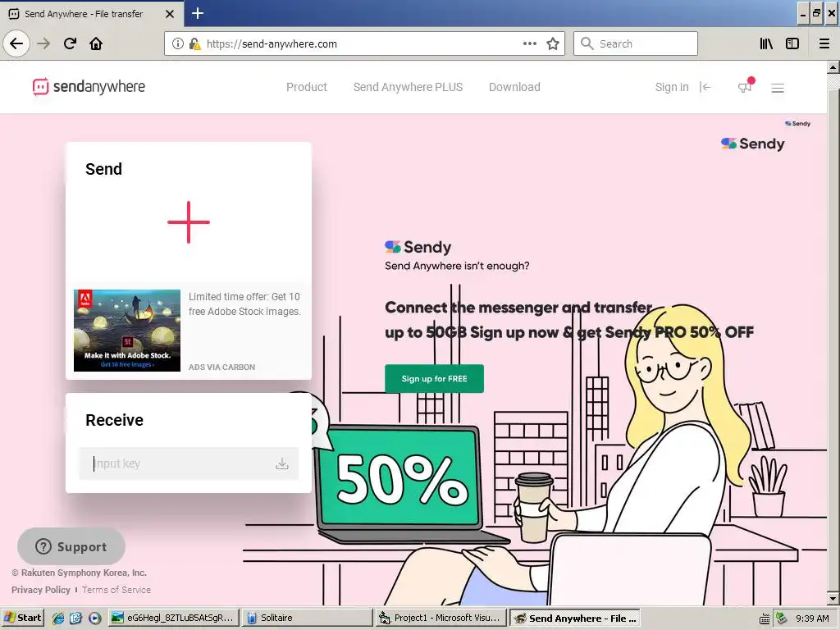Open the Support button
Screen dimensions: 840x630
71,546
